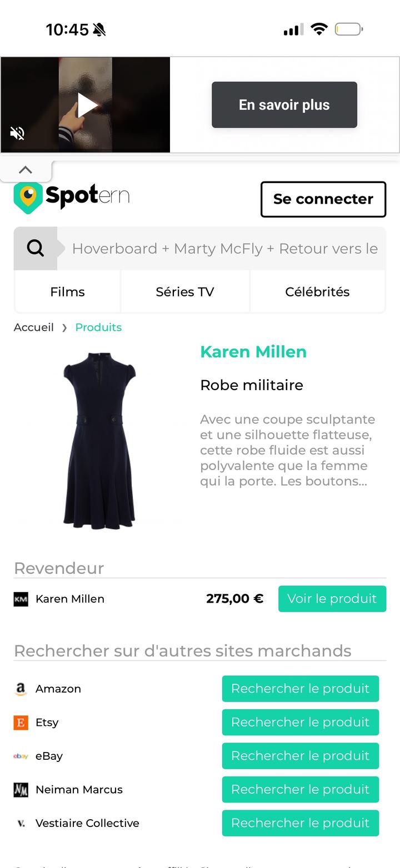Go to the Célébrités tab
400x868 pixels.
pos(317,292)
